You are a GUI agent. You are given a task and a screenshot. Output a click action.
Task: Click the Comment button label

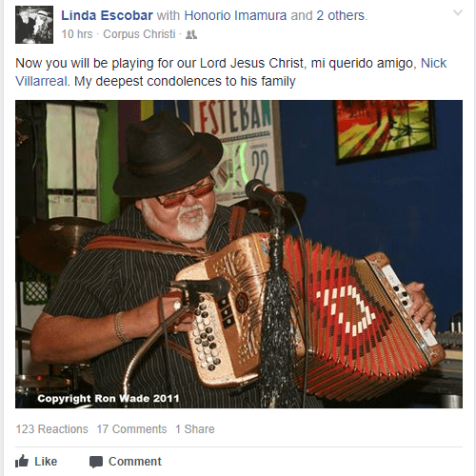pyautogui.click(x=135, y=462)
